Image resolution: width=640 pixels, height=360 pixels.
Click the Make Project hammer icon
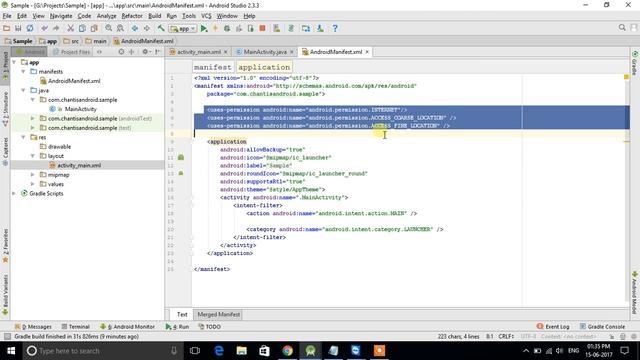(x=161, y=28)
